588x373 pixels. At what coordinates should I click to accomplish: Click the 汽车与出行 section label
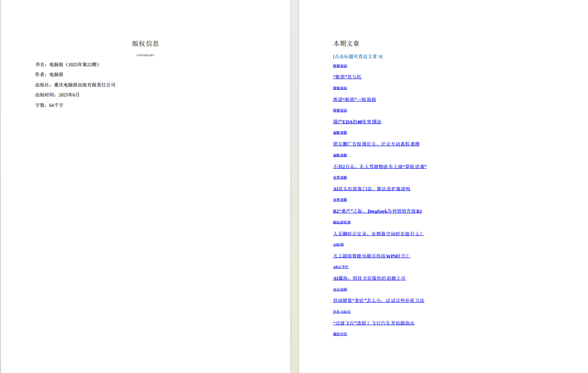(x=342, y=312)
